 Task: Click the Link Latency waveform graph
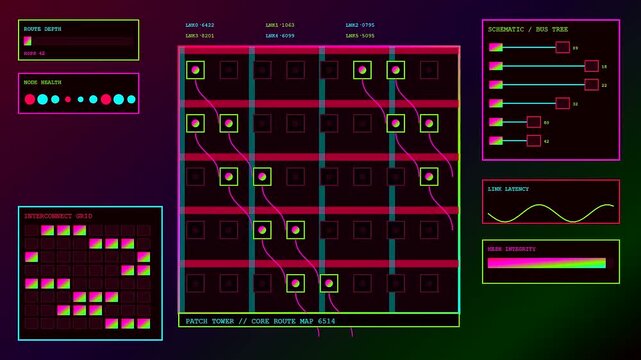(551, 213)
